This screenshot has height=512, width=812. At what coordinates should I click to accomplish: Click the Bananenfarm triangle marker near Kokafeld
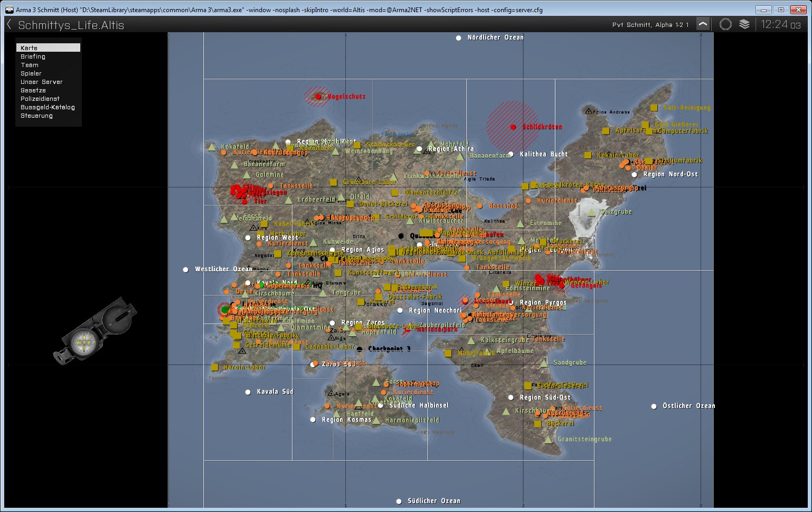coord(234,165)
